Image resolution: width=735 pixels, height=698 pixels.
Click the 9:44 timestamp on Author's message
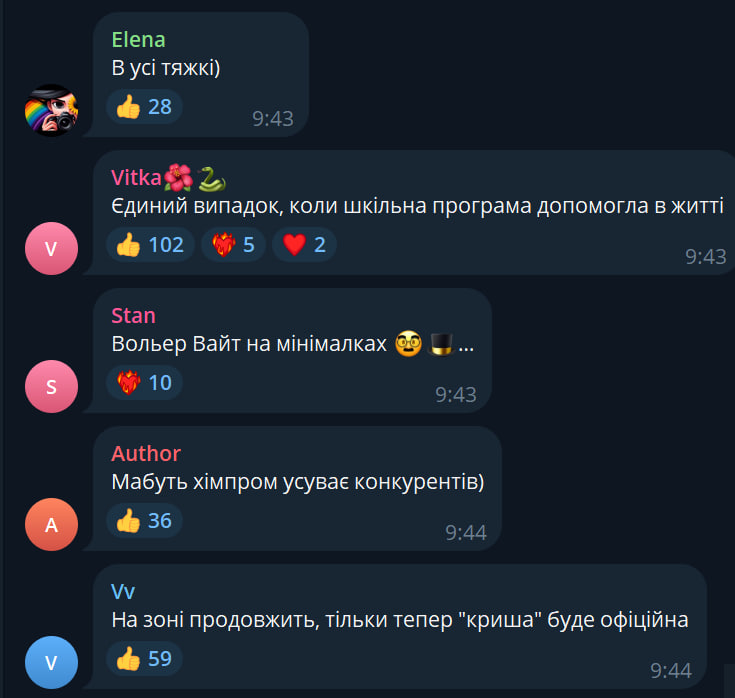pyautogui.click(x=465, y=533)
